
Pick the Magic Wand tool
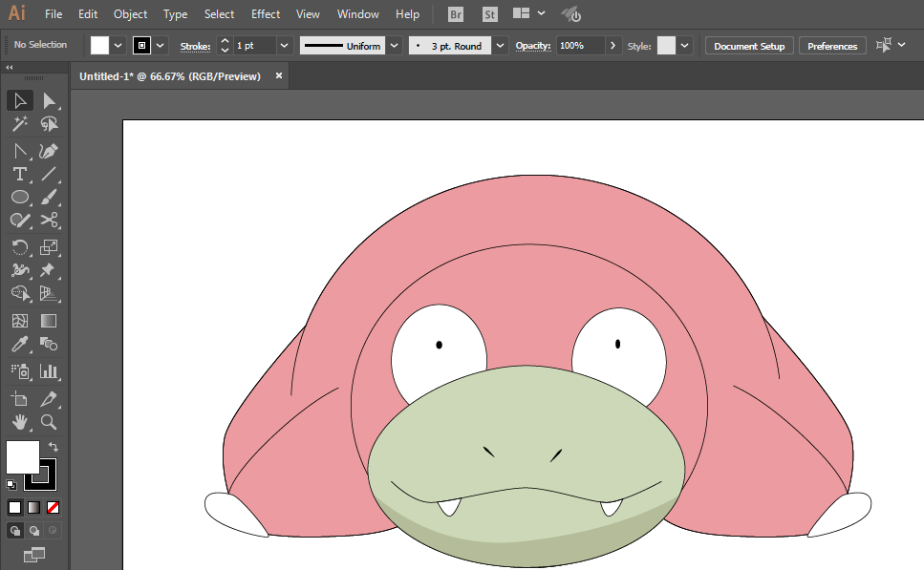tap(19, 124)
